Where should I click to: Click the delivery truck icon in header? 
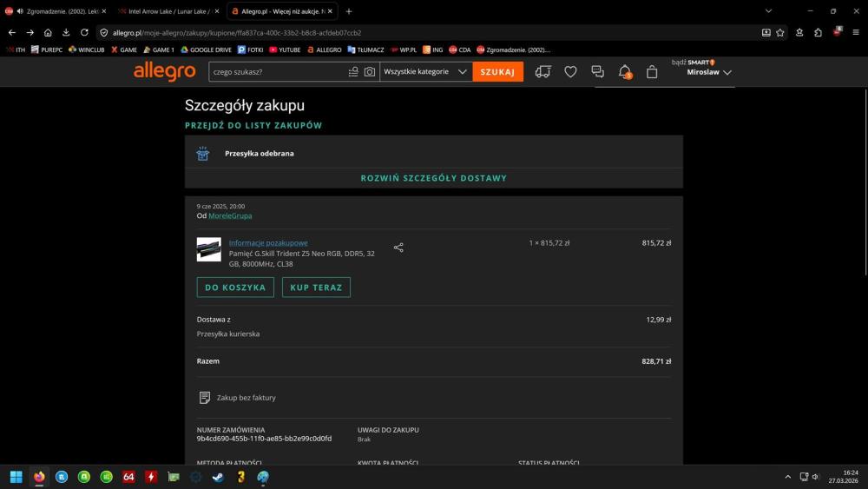coord(542,72)
